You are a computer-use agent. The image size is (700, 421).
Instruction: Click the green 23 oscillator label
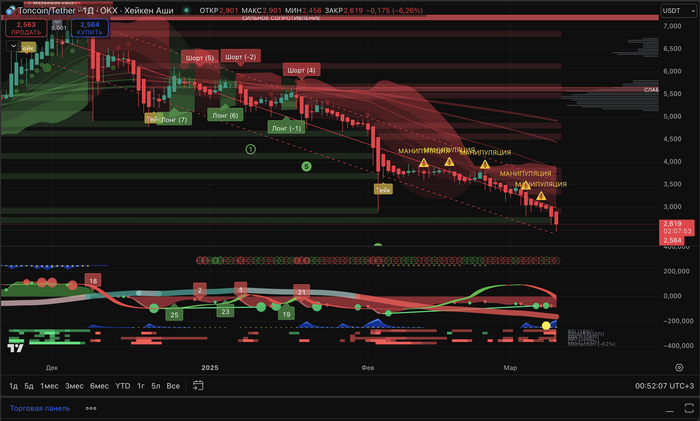click(225, 312)
